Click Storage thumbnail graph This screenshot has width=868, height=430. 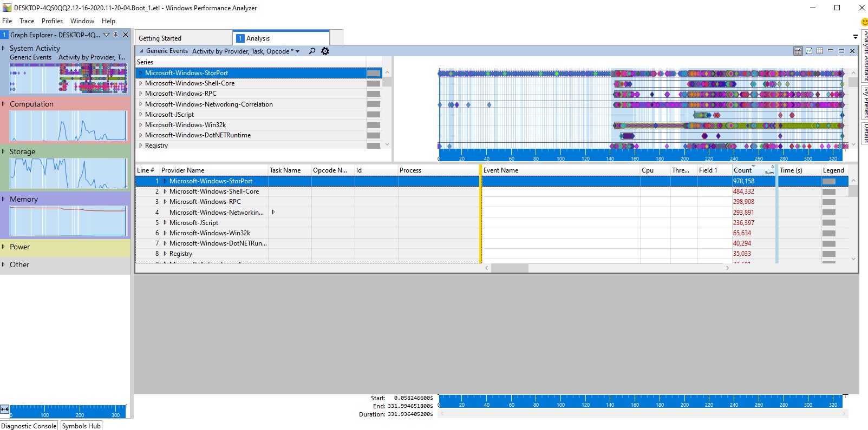[68, 174]
